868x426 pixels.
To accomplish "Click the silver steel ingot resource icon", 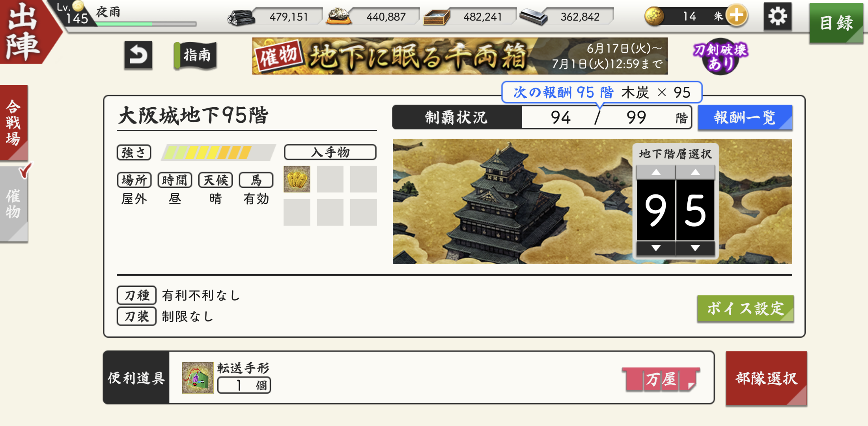I will (x=533, y=17).
